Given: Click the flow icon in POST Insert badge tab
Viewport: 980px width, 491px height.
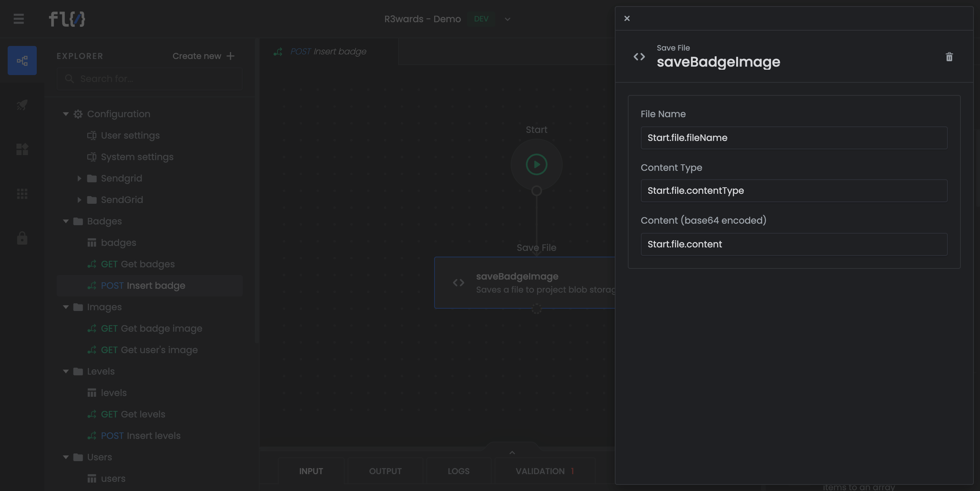Looking at the screenshot, I should [278, 52].
